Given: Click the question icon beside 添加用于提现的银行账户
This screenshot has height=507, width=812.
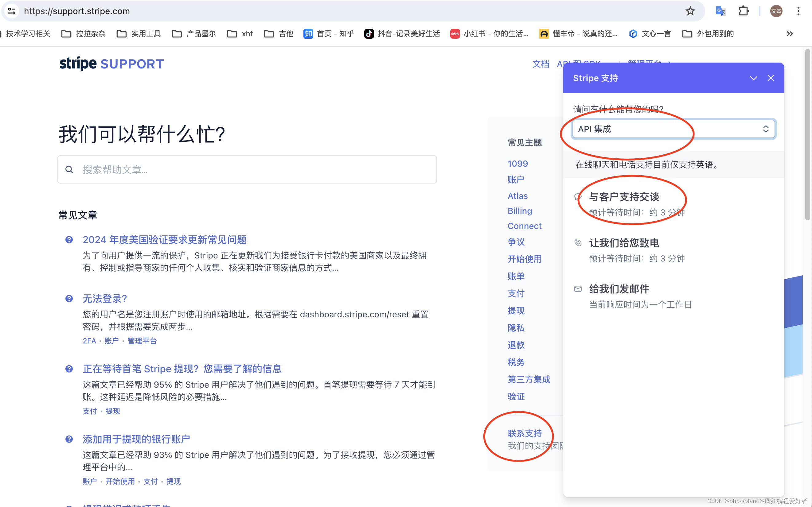Looking at the screenshot, I should click(x=69, y=439).
